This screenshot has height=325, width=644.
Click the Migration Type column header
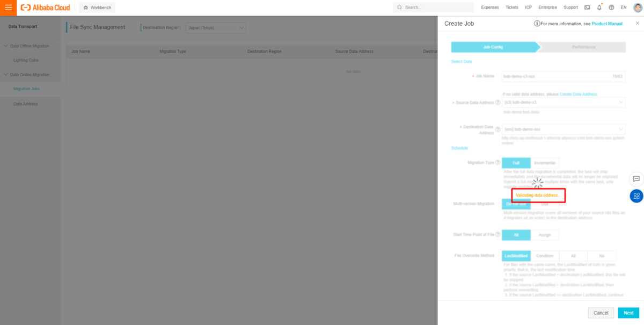coord(173,52)
